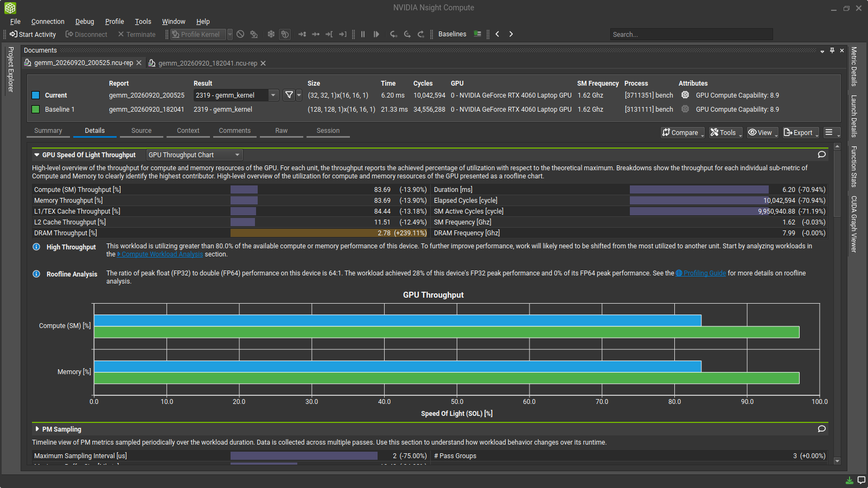Open the Project Explorer side panel
The width and height of the screenshot is (868, 488).
point(10,69)
